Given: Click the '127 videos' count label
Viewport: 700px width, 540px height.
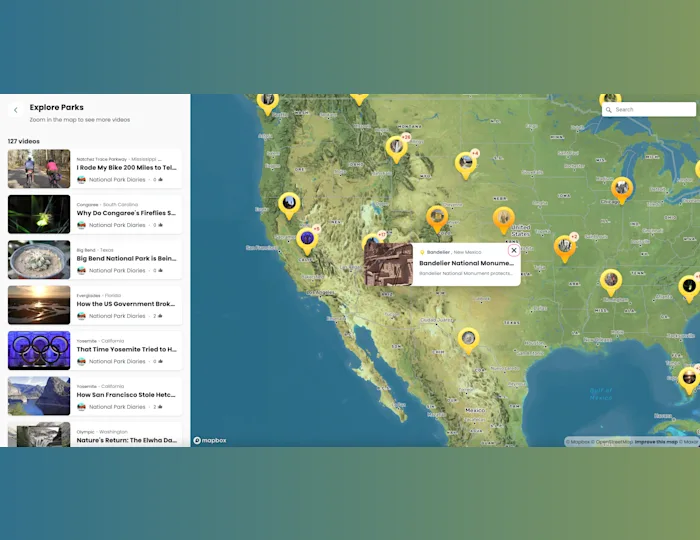Looking at the screenshot, I should 24,141.
